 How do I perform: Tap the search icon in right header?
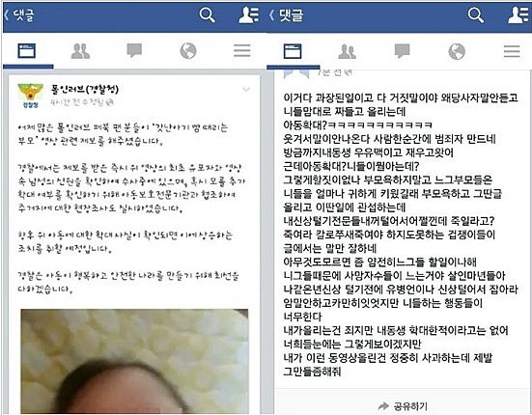pyautogui.click(x=476, y=15)
